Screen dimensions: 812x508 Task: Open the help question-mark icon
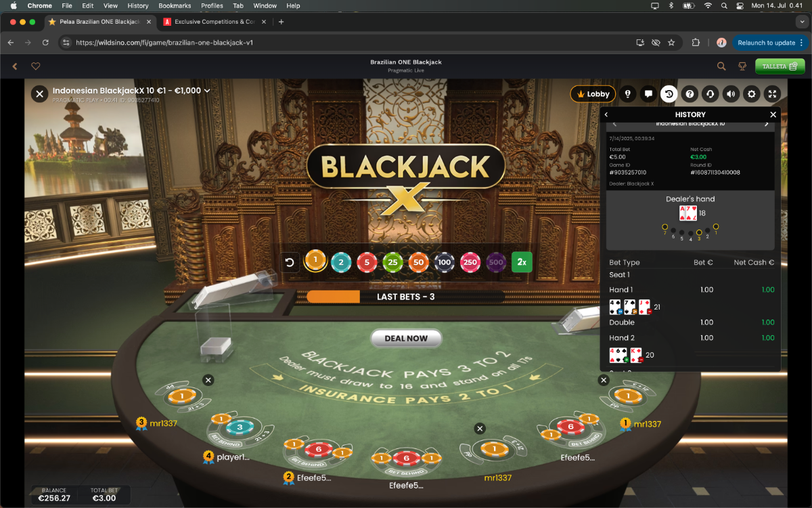(690, 94)
